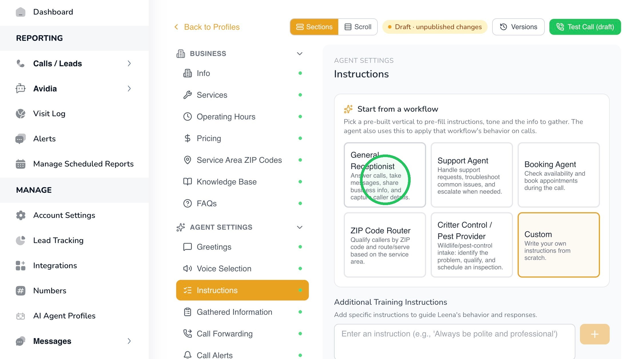Switch to Scroll view

click(358, 27)
